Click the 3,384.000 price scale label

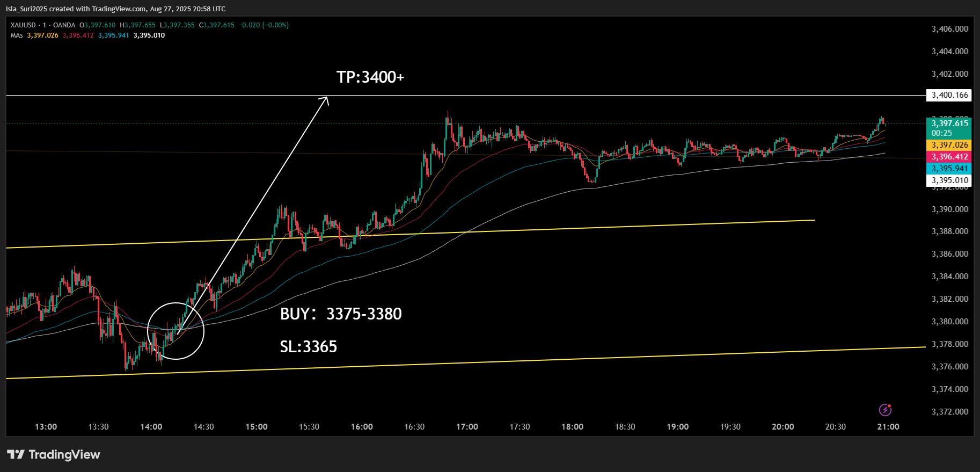pyautogui.click(x=950, y=277)
